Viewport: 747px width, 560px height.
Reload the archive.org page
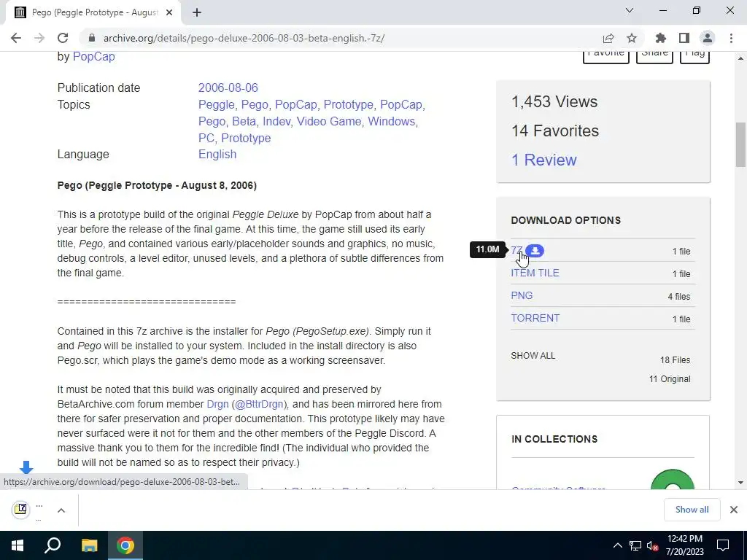(63, 38)
